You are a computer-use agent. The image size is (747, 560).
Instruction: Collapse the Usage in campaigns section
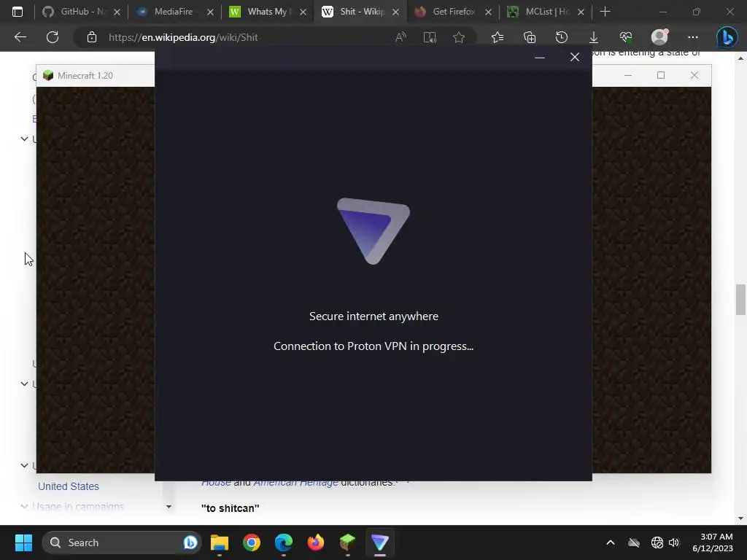pyautogui.click(x=24, y=507)
